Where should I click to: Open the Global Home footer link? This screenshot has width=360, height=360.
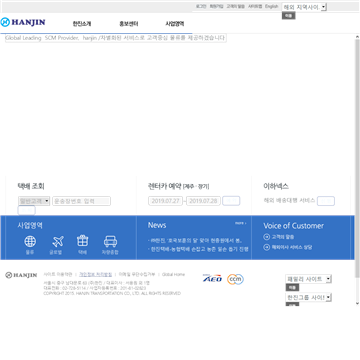pyautogui.click(x=173, y=274)
